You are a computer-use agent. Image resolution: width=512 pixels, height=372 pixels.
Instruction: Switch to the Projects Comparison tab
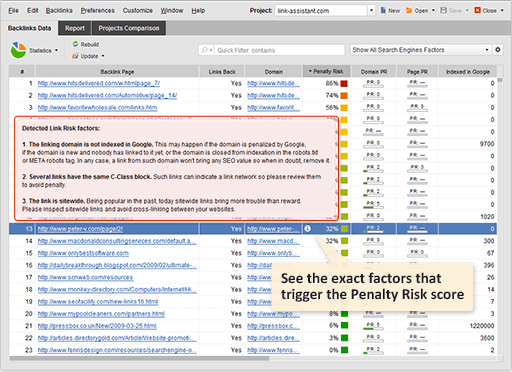pyautogui.click(x=129, y=28)
